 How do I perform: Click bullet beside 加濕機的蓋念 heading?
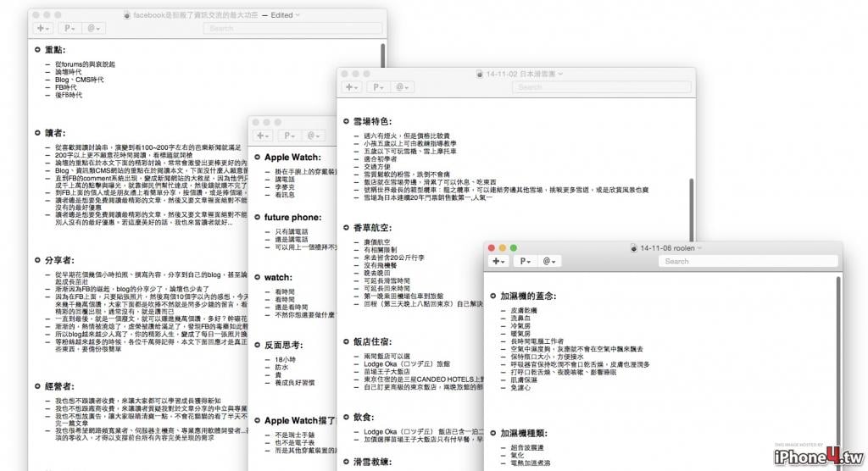coord(492,296)
